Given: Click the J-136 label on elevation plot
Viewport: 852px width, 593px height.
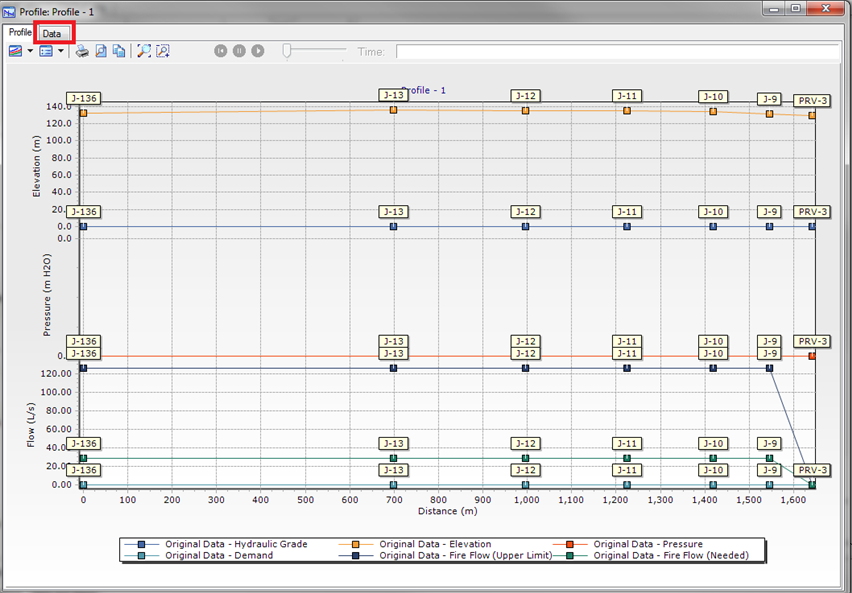Looking at the screenshot, I should click(x=84, y=98).
